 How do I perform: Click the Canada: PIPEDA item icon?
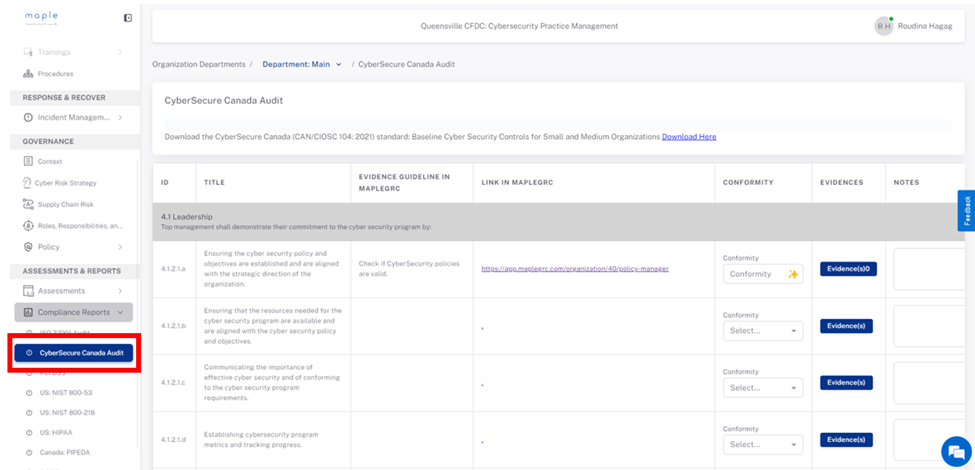point(29,453)
